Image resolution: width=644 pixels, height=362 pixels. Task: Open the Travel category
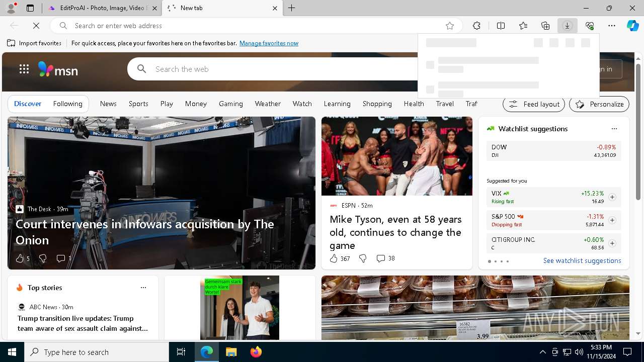tap(445, 104)
